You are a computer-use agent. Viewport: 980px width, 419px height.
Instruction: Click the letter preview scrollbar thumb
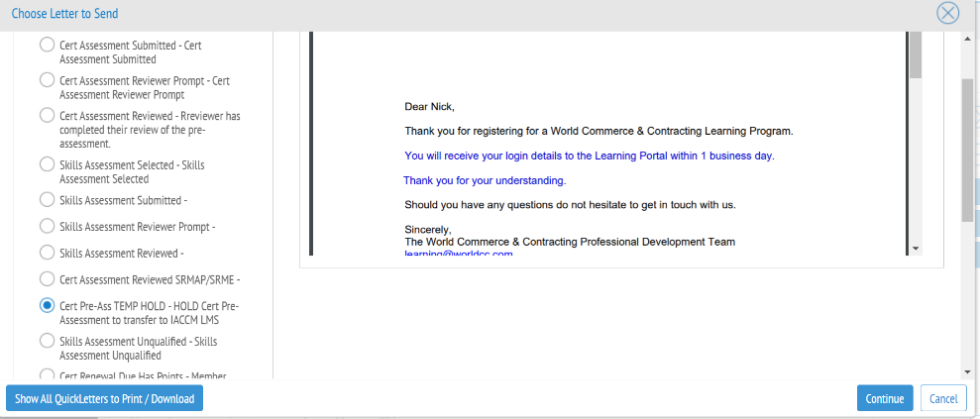(x=916, y=54)
